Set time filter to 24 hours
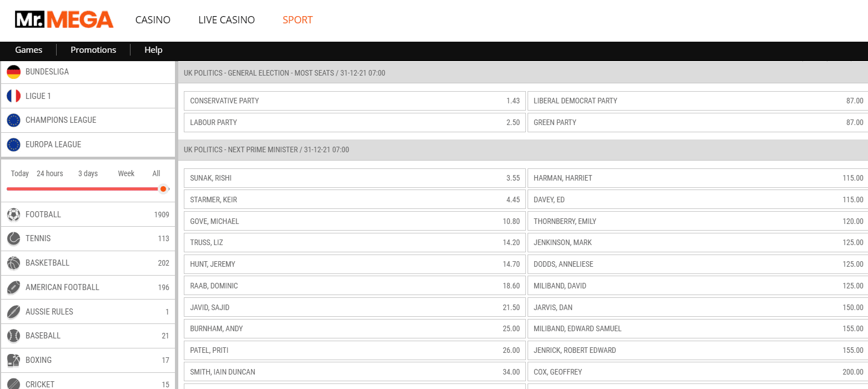Viewport: 868px width, 389px height. 50,173
